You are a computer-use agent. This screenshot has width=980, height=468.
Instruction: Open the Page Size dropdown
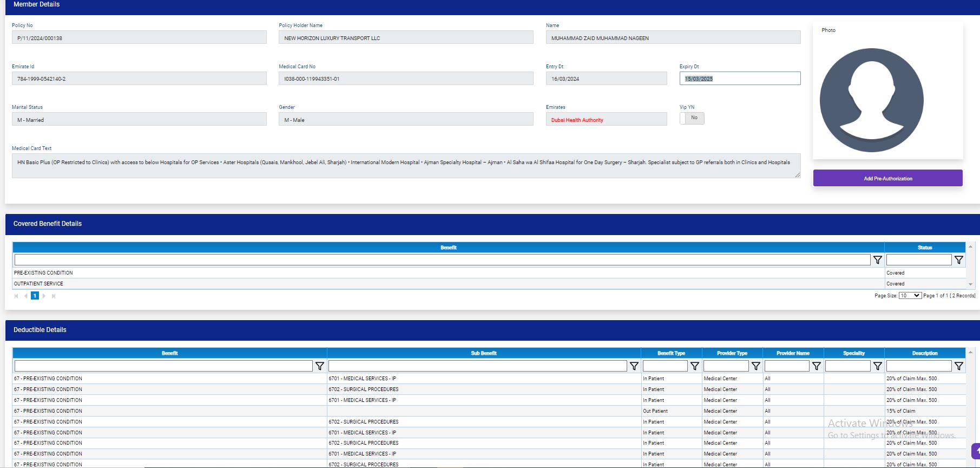click(909, 296)
